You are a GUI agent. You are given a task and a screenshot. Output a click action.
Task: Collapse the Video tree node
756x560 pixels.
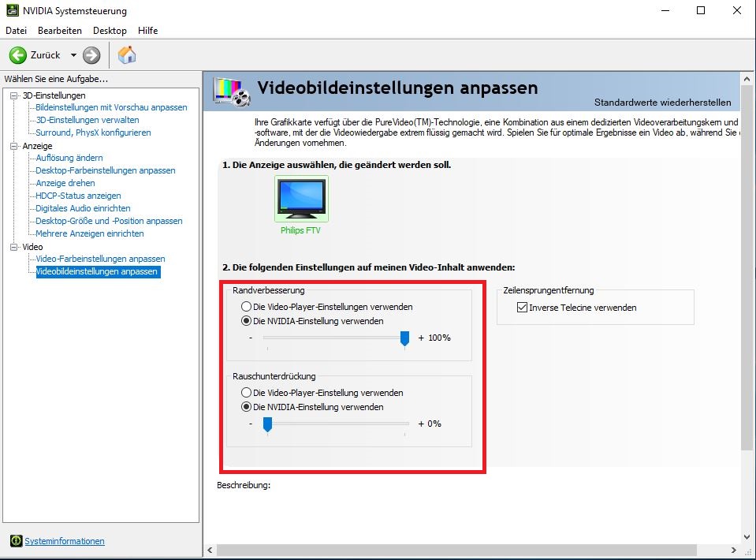(14, 246)
